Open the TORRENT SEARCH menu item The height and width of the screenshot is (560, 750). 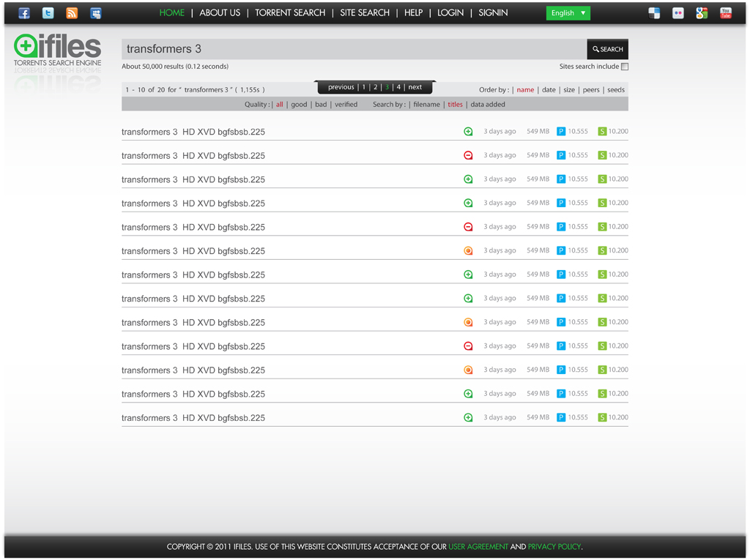(290, 13)
